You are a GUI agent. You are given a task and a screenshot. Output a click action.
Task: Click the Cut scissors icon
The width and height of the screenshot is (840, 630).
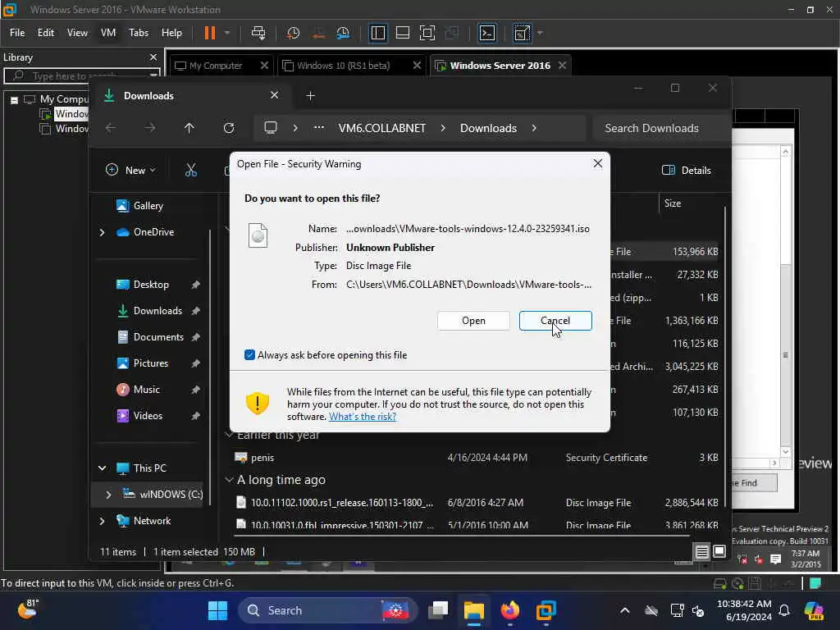[190, 171]
